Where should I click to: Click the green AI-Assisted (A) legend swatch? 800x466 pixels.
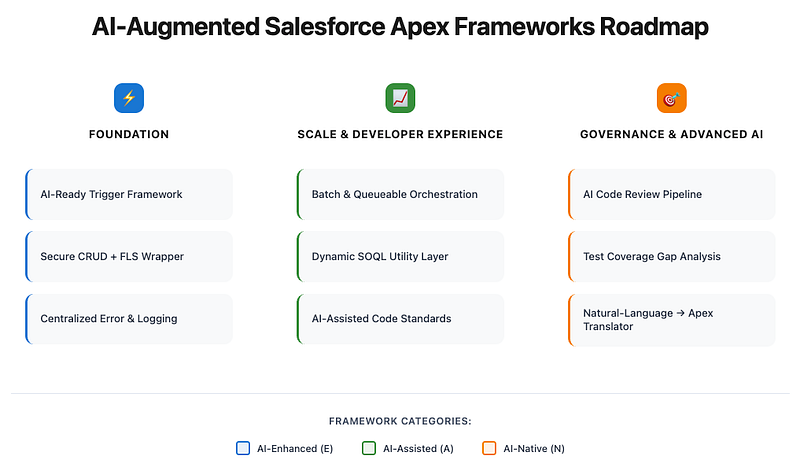pos(369,448)
